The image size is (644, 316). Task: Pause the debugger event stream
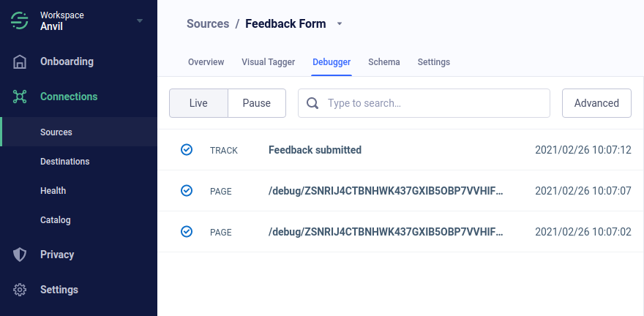(x=257, y=103)
